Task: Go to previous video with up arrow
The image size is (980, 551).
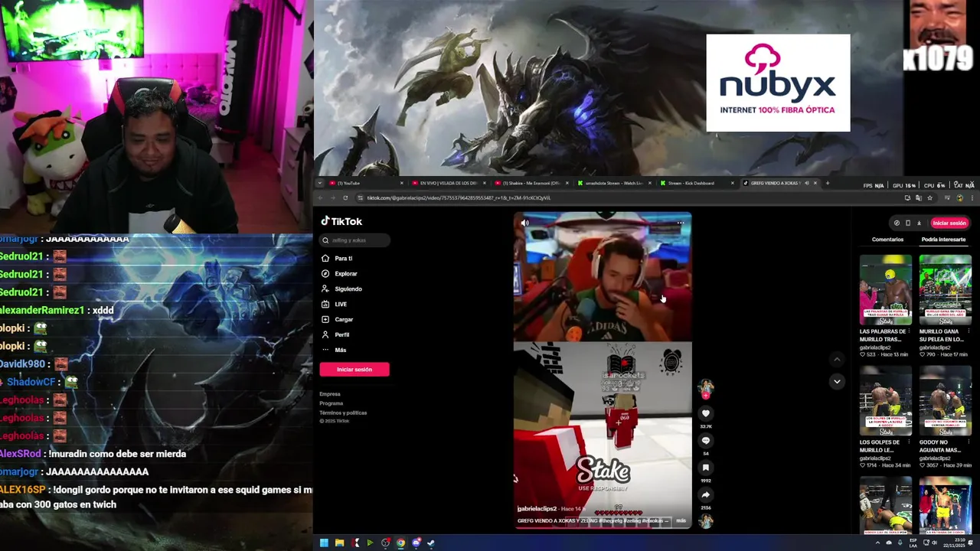Action: (x=837, y=359)
